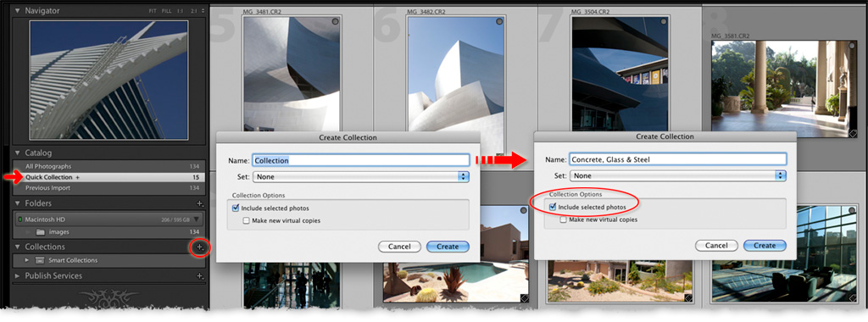Set Navigator zoom to 2:1
The width and height of the screenshot is (868, 322).
pyautogui.click(x=194, y=11)
